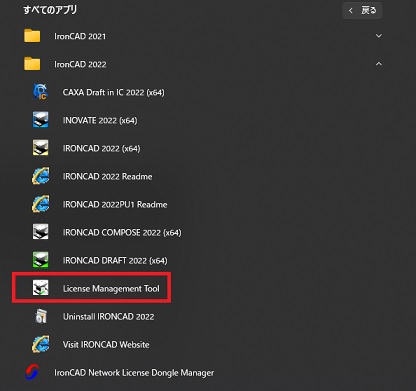Click the すべてのアプリ heading
The height and width of the screenshot is (391, 416).
(50, 10)
